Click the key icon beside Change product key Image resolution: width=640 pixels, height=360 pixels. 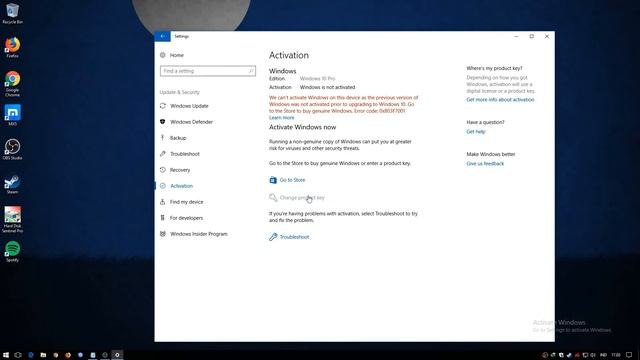tap(273, 198)
